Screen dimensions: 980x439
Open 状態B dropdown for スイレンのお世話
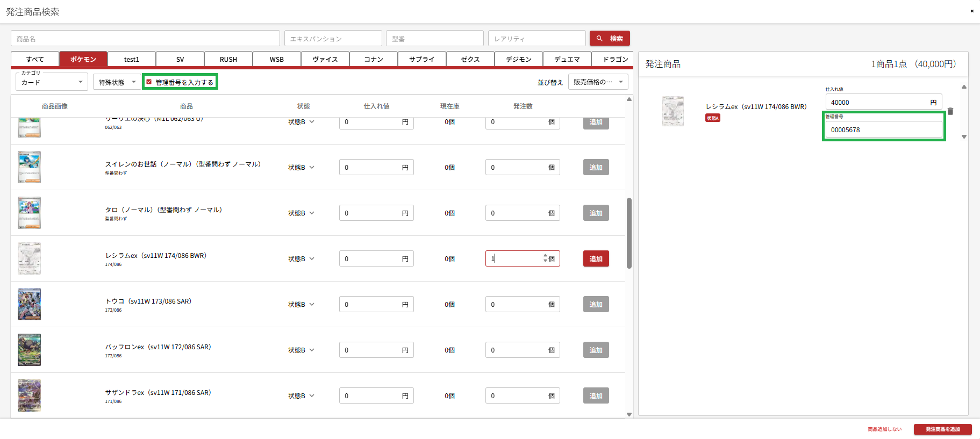pyautogui.click(x=301, y=168)
